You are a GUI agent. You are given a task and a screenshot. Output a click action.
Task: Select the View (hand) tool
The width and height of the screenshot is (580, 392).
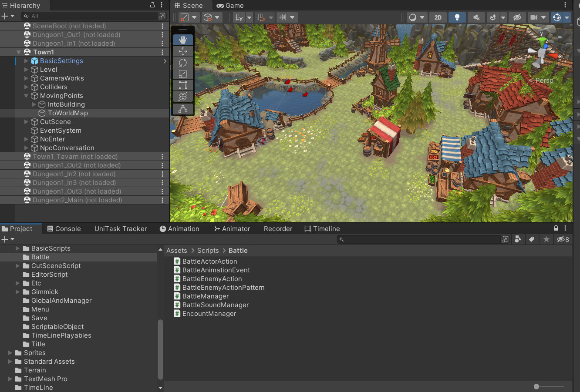(x=183, y=40)
